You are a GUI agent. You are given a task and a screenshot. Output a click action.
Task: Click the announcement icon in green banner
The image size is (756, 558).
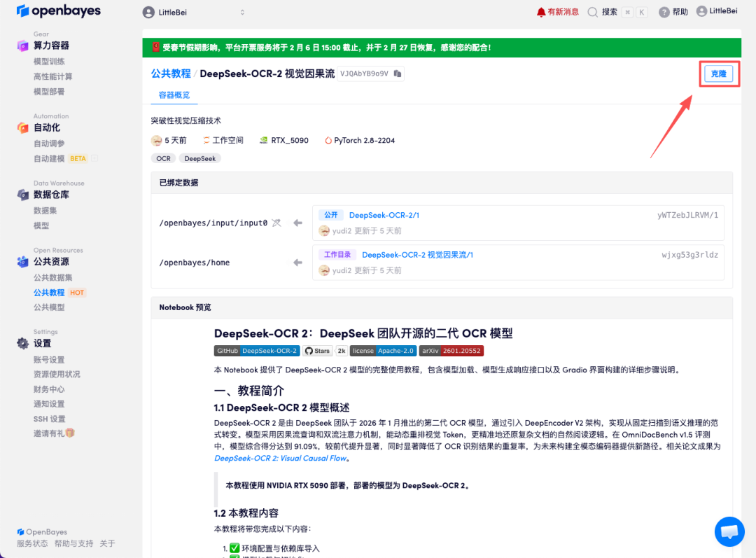point(155,47)
